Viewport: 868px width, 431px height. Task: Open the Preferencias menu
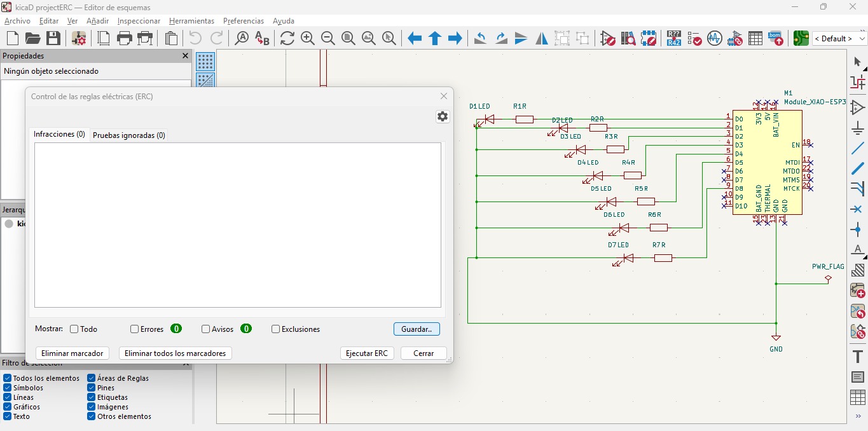244,21
